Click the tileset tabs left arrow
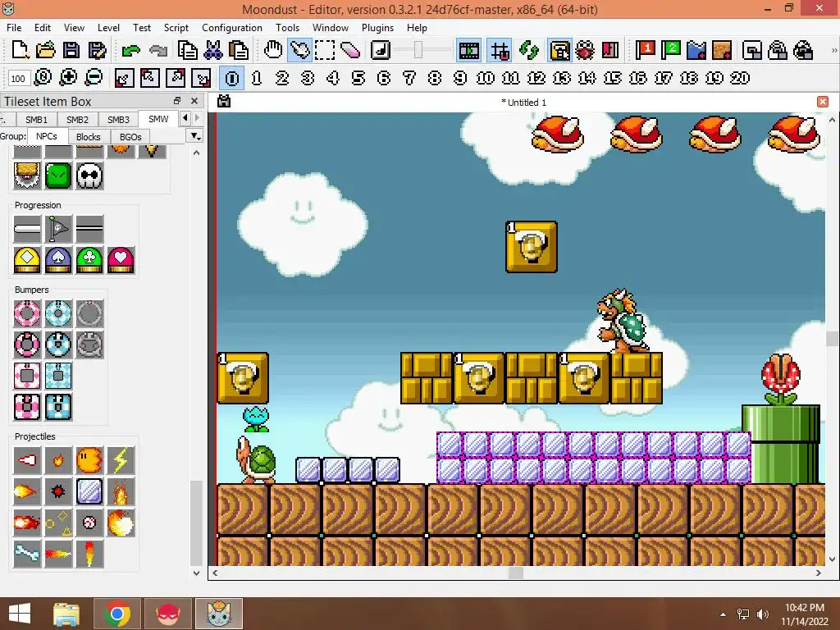 (185, 118)
